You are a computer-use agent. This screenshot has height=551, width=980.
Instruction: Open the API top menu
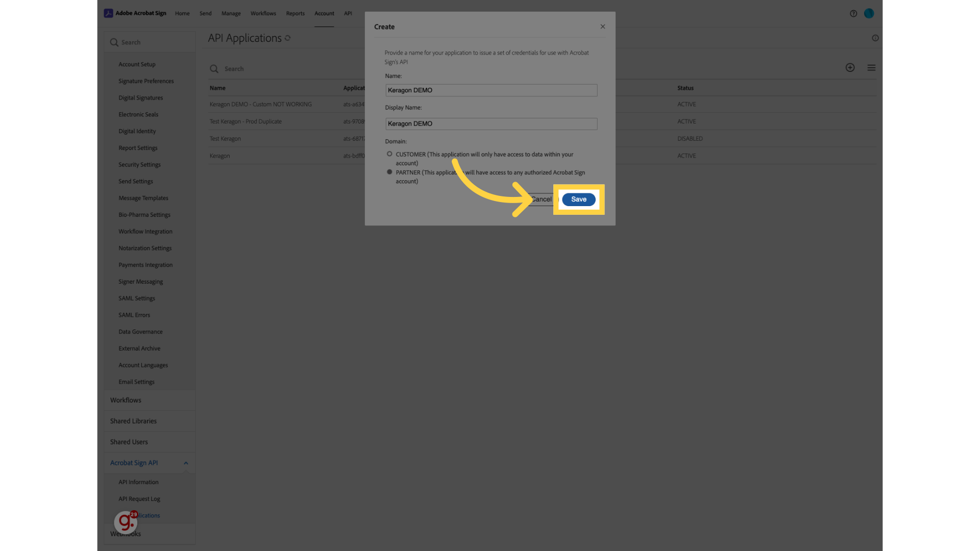click(348, 14)
